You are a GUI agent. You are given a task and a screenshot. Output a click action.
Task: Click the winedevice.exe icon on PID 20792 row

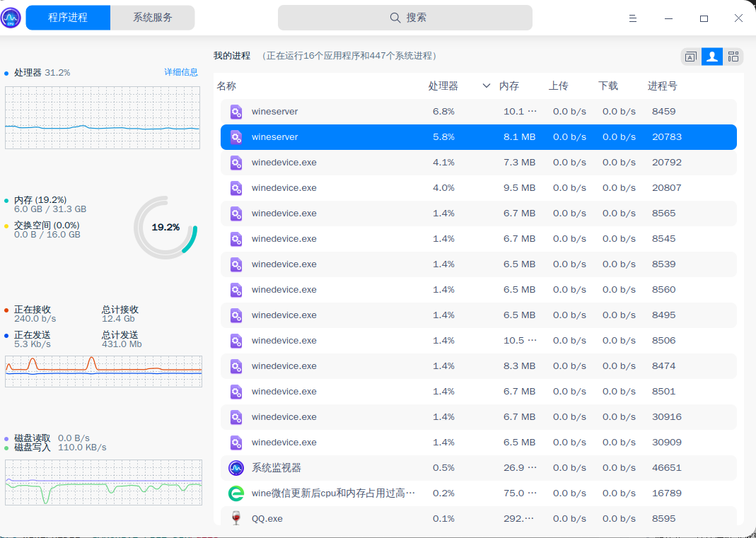point(235,162)
